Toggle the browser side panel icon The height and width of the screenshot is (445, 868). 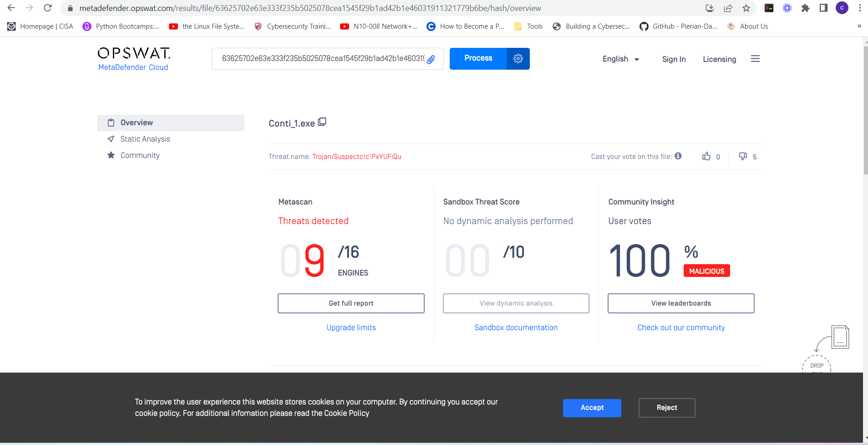click(x=823, y=8)
